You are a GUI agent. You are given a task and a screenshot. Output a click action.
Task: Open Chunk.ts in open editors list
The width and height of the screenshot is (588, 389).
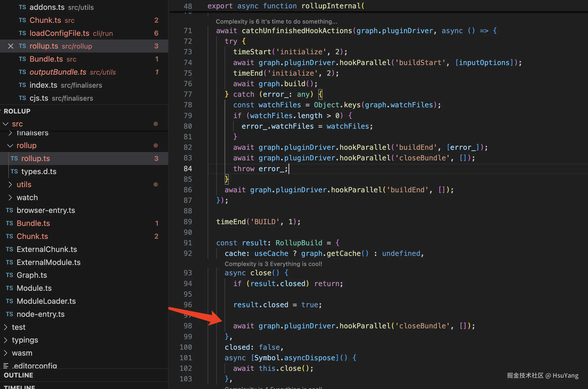[x=45, y=20]
